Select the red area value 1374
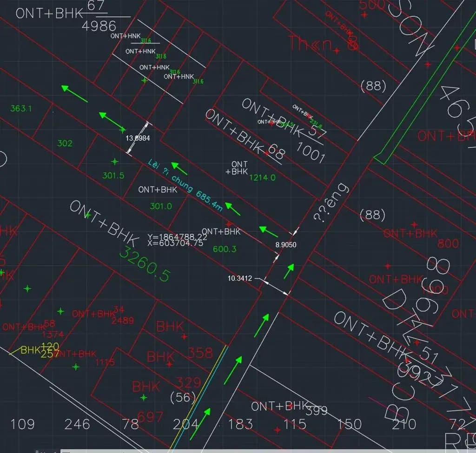476x453 pixels. (53, 335)
